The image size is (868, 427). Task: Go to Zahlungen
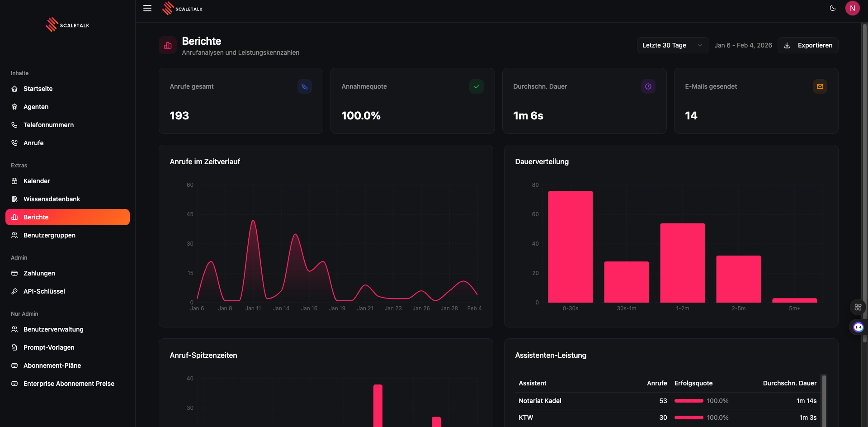pyautogui.click(x=68, y=273)
